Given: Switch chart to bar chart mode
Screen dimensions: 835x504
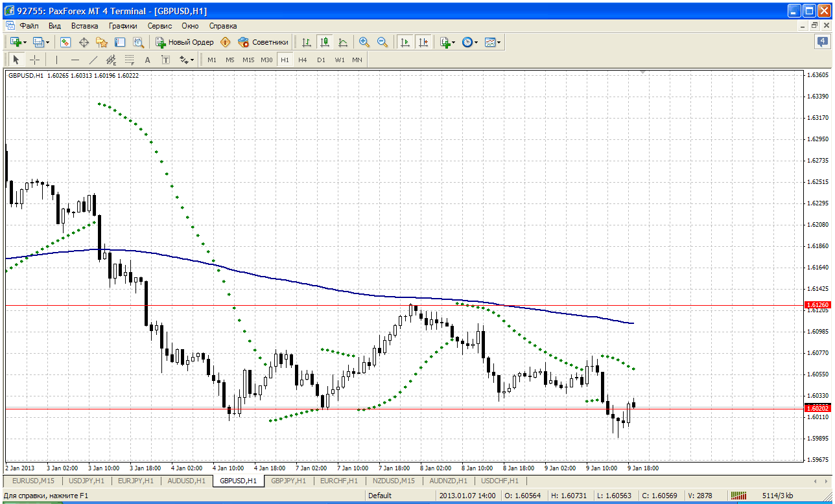Looking at the screenshot, I should (x=307, y=42).
